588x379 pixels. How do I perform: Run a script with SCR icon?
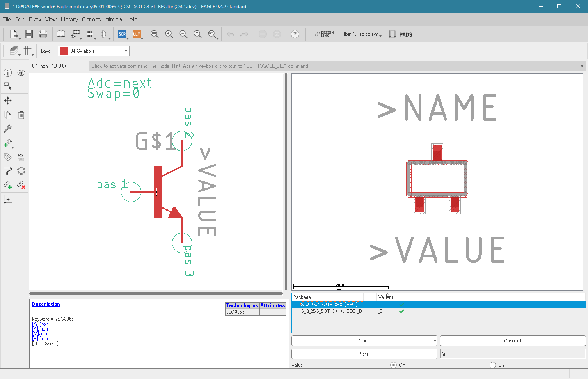(x=122, y=34)
